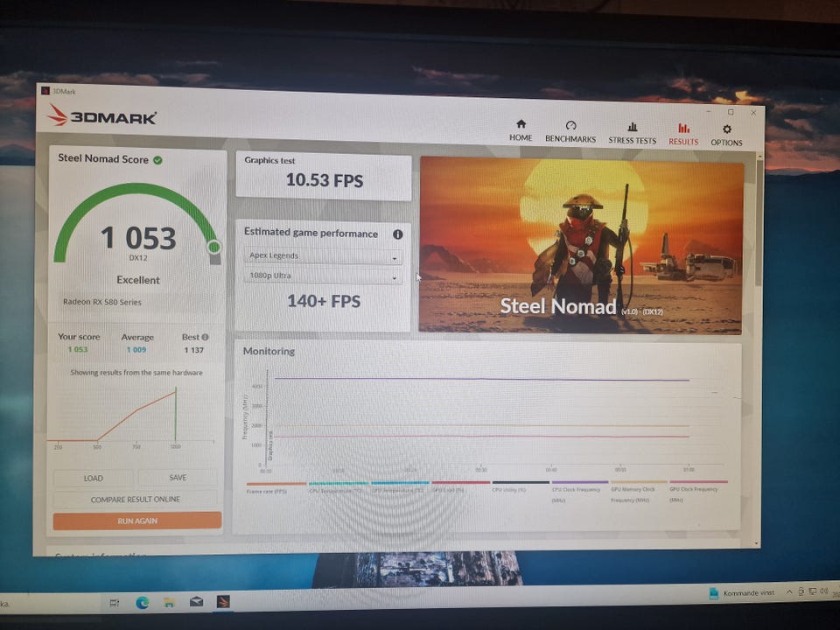This screenshot has width=840, height=630.
Task: Open the OPTIONS tab
Action: [x=726, y=135]
